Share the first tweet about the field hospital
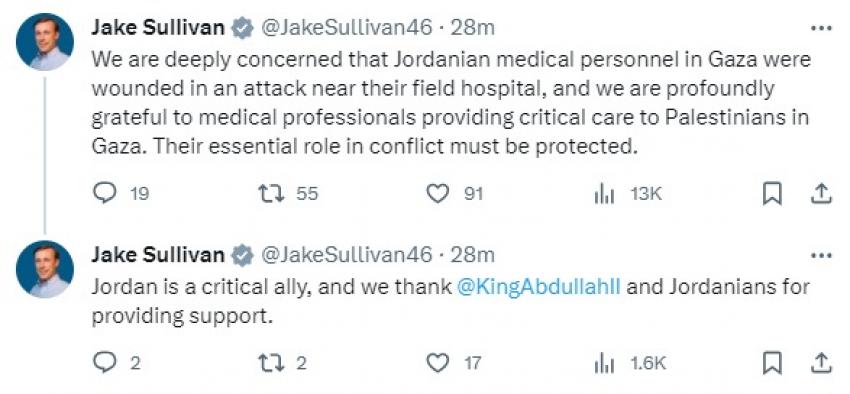 (x=821, y=193)
